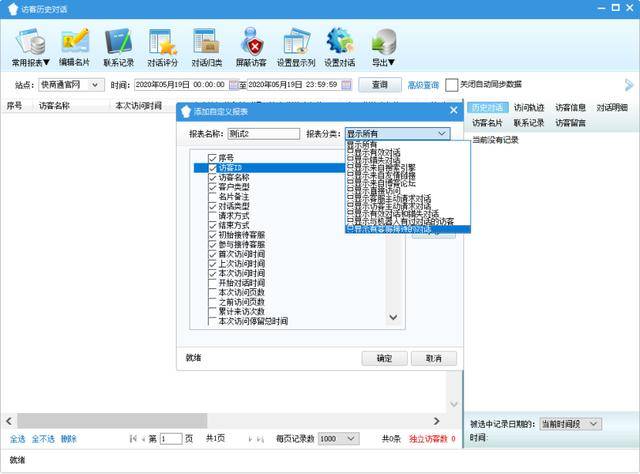Click the 全选 link
640x474 pixels.
(x=18, y=439)
